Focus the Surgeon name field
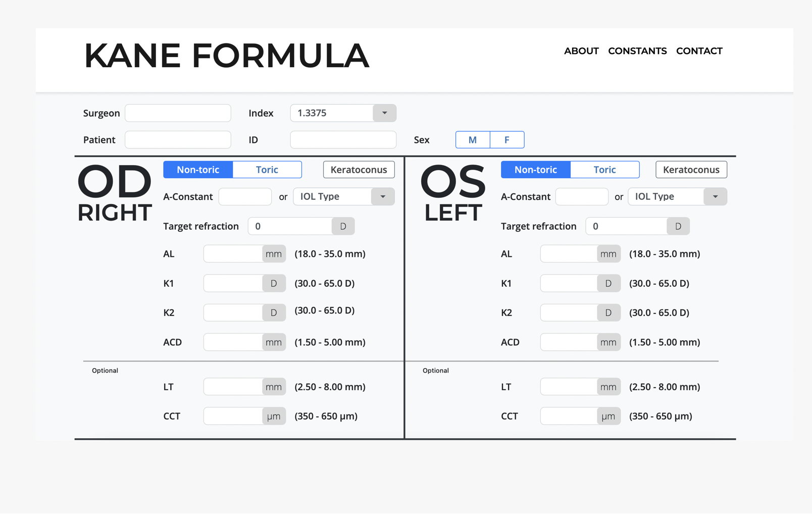Viewport: 812px width, 523px height. (178, 113)
